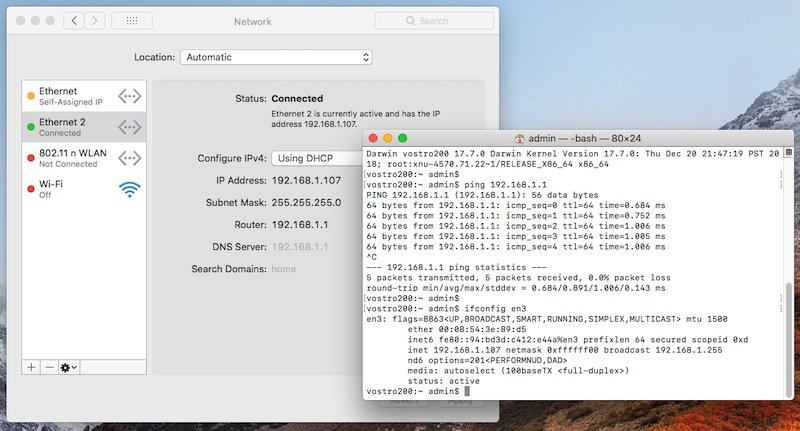800x431 pixels.
Task: Click the ping 192.168.1.1 command line
Action: (457, 185)
